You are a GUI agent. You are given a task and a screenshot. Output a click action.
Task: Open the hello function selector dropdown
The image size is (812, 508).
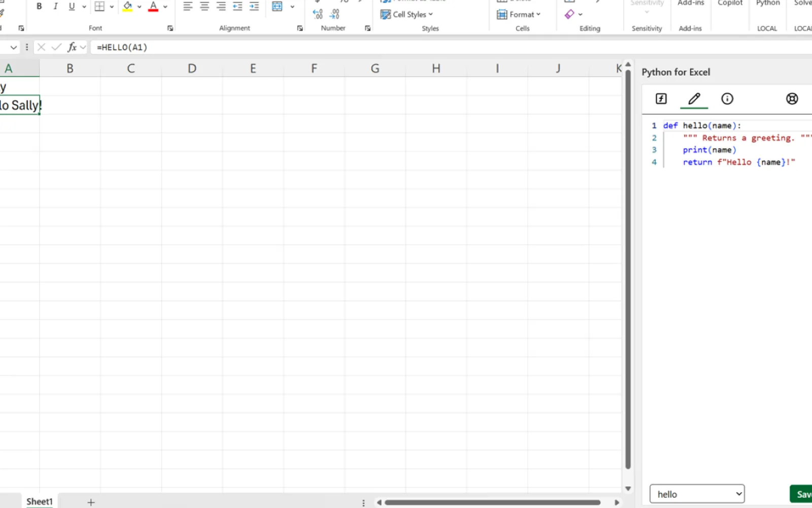click(x=697, y=494)
